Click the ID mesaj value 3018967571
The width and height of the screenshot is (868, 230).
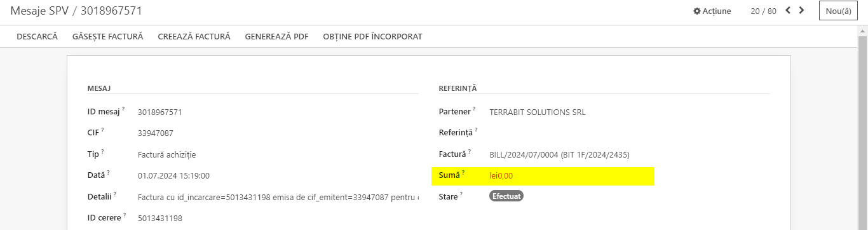click(x=160, y=112)
